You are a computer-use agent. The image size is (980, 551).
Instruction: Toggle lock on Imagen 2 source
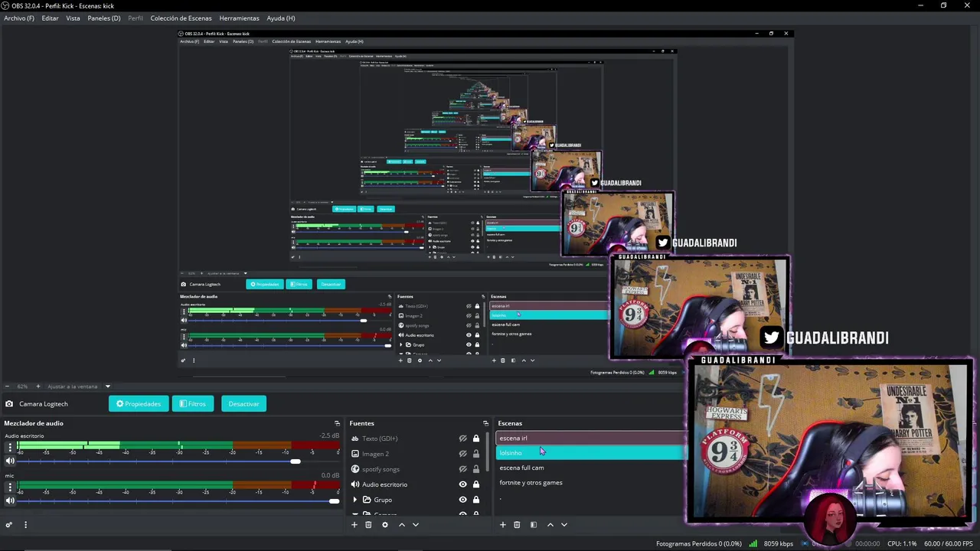point(475,454)
